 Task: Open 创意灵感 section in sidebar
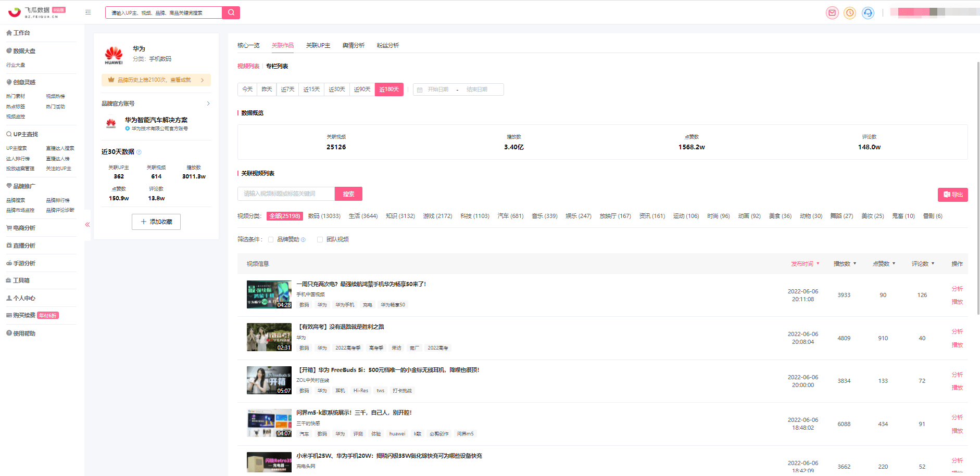coord(21,82)
